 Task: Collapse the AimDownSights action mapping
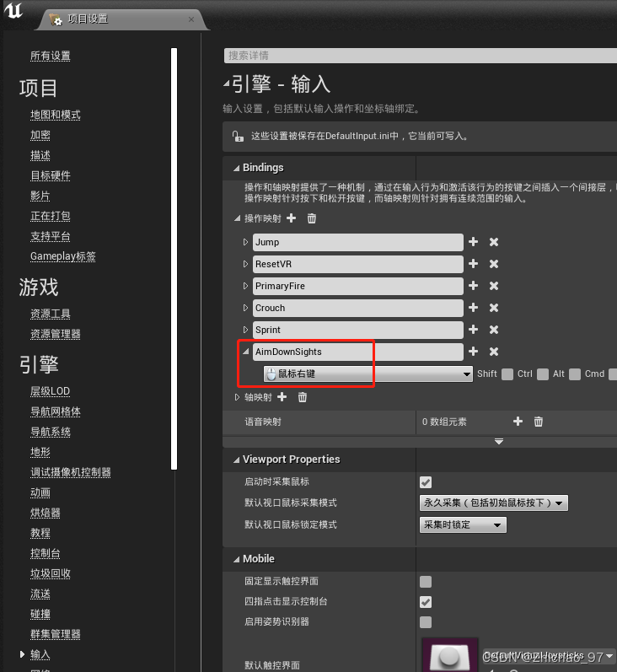pos(245,352)
